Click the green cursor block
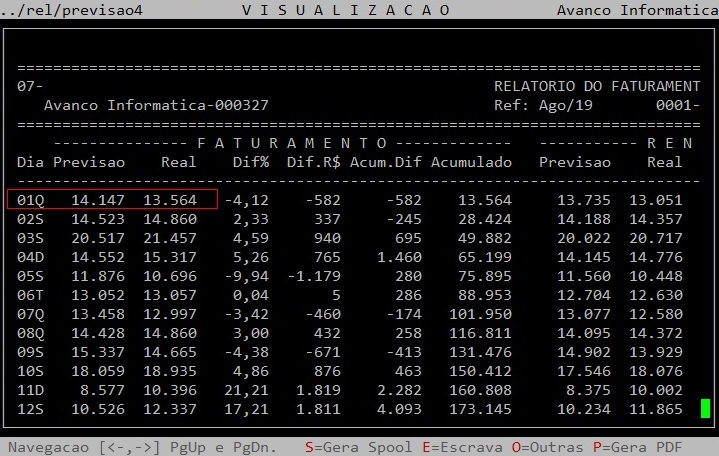The width and height of the screenshot is (719, 456). pyautogui.click(x=705, y=408)
